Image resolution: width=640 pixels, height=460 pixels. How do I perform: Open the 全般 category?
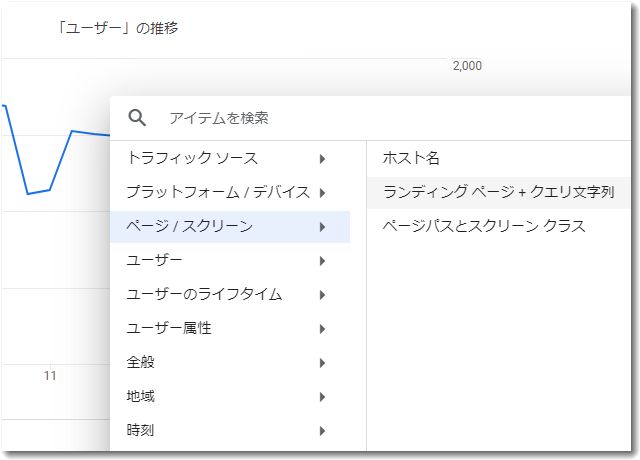230,362
